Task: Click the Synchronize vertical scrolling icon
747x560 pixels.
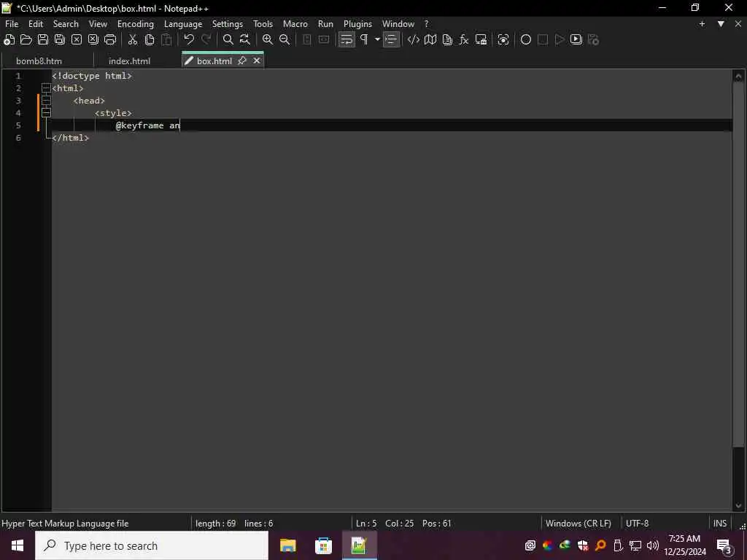Action: pos(307,40)
